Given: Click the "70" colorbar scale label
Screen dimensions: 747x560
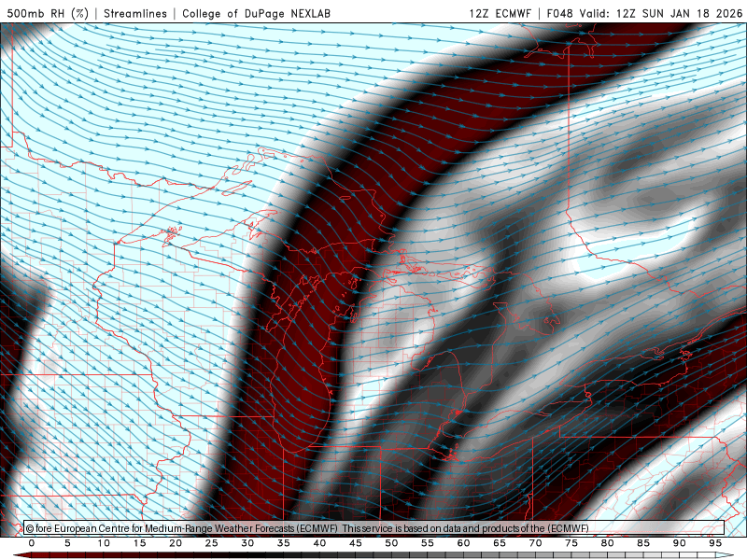Looking at the screenshot, I should tap(535, 543).
